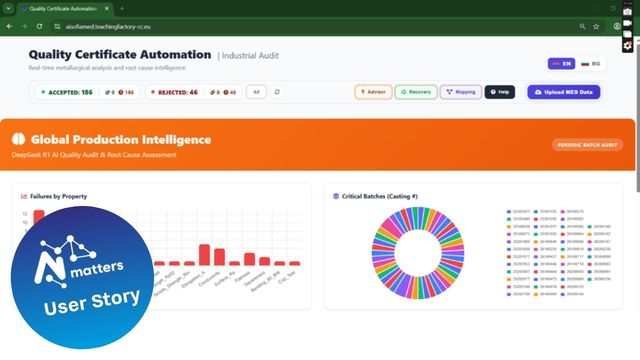Reload the page with the refresh icon
This screenshot has width=640, height=360.
(x=39, y=27)
